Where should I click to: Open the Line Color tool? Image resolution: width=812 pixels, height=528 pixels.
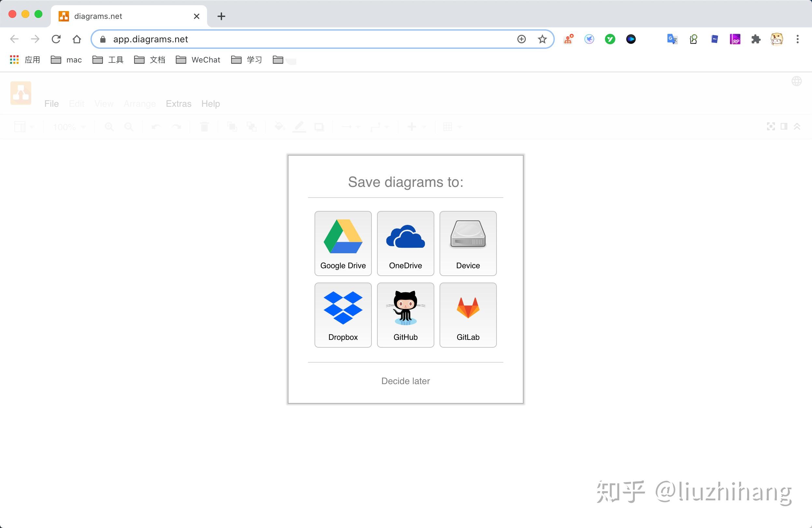pos(299,127)
